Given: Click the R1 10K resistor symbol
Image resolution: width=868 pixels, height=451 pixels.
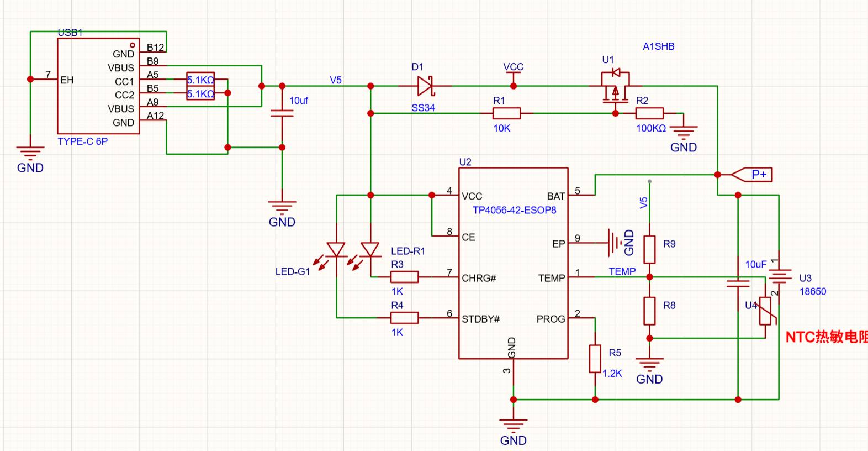Looking at the screenshot, I should [x=506, y=113].
